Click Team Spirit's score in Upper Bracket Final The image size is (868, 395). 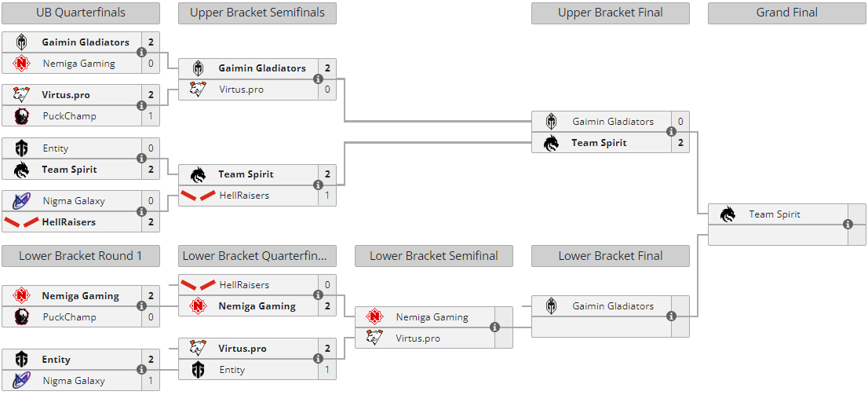tap(680, 143)
